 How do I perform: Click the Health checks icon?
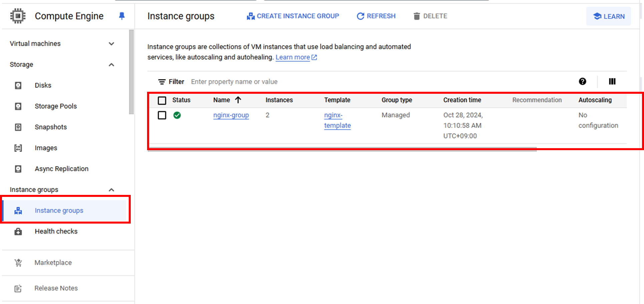18,232
